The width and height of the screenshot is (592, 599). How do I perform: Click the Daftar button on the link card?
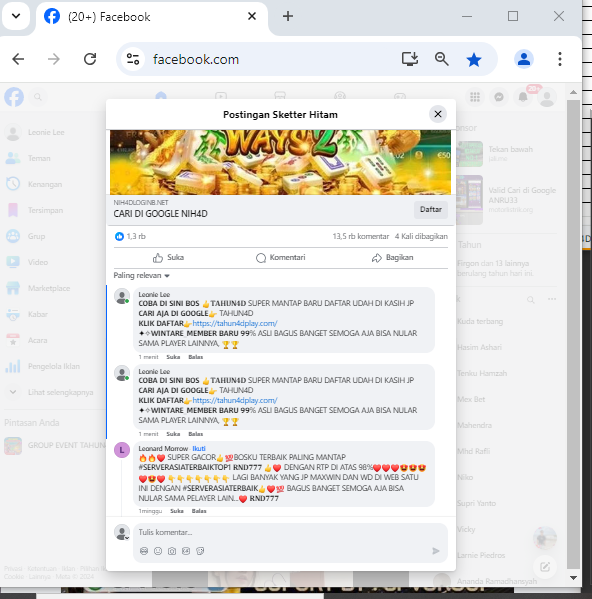(x=431, y=209)
